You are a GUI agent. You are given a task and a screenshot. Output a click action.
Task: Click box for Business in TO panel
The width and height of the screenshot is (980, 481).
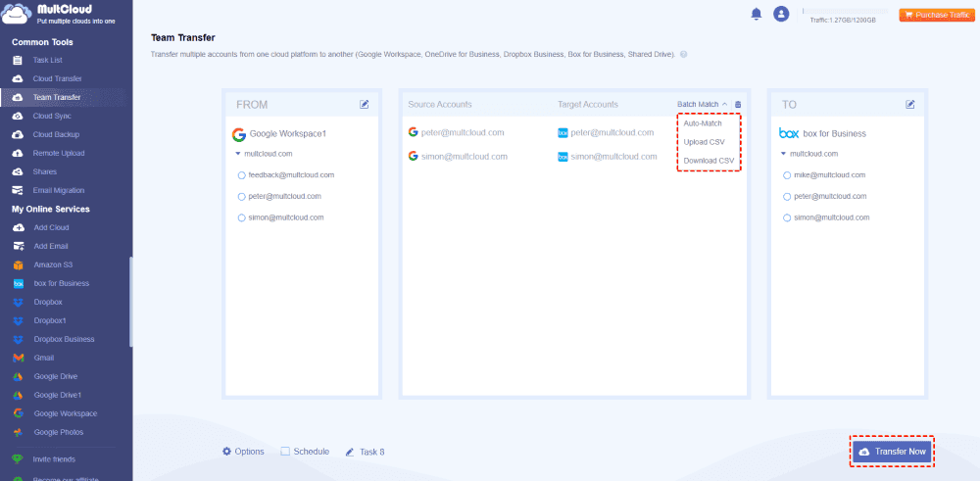[x=822, y=133]
